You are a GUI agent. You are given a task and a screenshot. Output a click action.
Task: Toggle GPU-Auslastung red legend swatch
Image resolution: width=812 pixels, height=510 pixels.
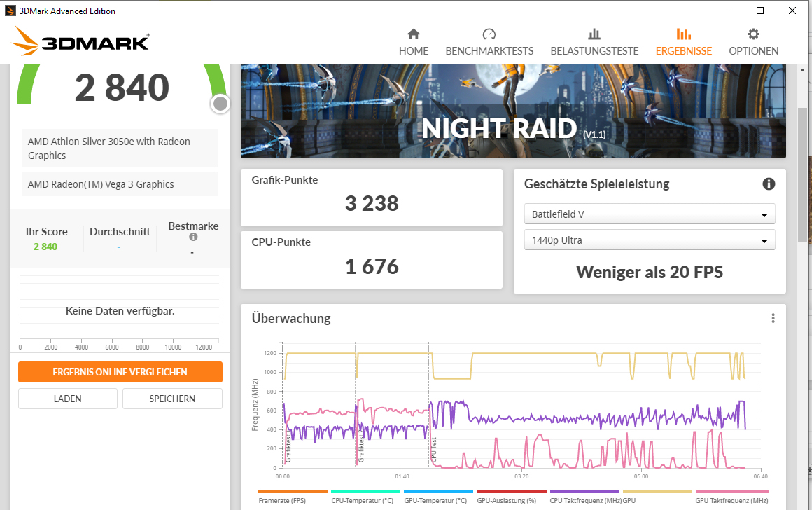(511, 491)
